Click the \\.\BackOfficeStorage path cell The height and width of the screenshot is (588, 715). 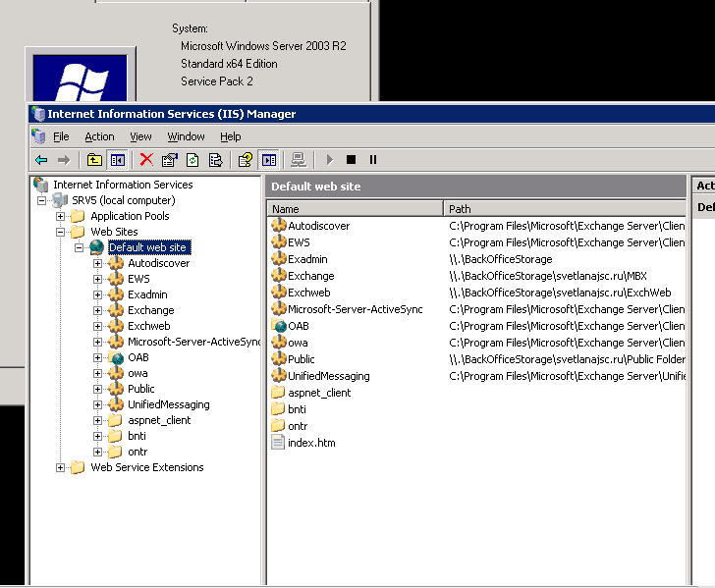[x=501, y=259]
